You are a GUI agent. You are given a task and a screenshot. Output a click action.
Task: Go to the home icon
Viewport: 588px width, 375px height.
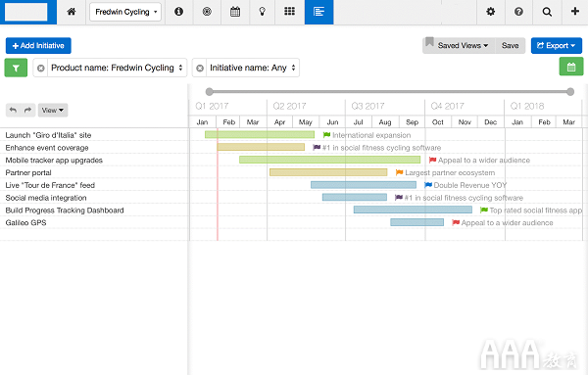(72, 12)
